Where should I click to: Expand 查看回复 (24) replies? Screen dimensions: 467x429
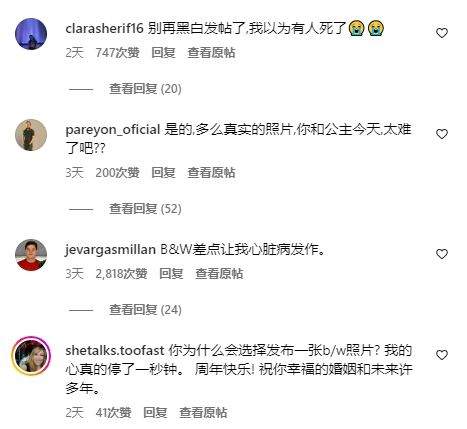pos(145,310)
